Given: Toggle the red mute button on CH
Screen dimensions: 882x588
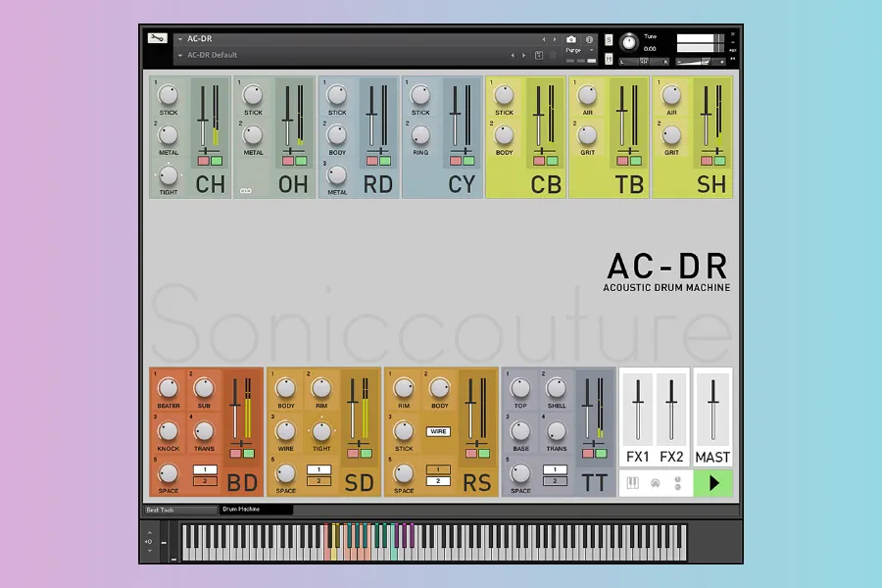Looking at the screenshot, I should (x=204, y=160).
